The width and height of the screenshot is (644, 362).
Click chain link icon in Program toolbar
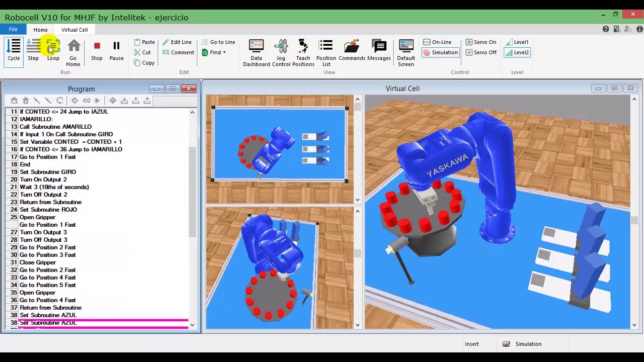pyautogui.click(x=87, y=101)
